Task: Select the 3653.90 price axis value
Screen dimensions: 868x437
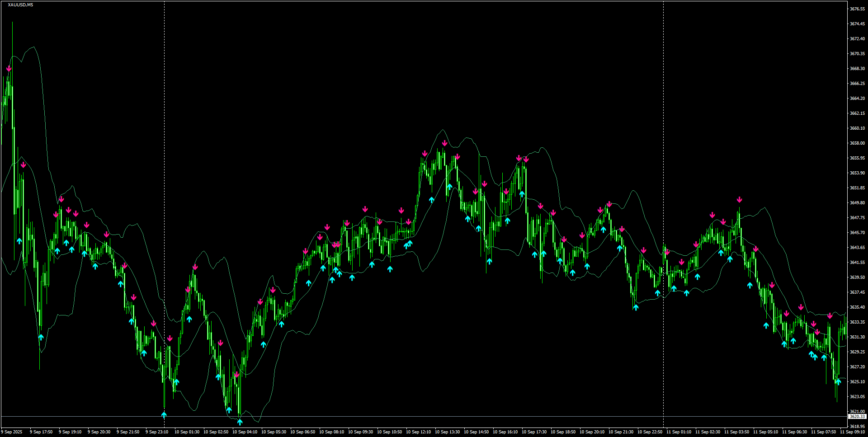Action: [x=858, y=173]
